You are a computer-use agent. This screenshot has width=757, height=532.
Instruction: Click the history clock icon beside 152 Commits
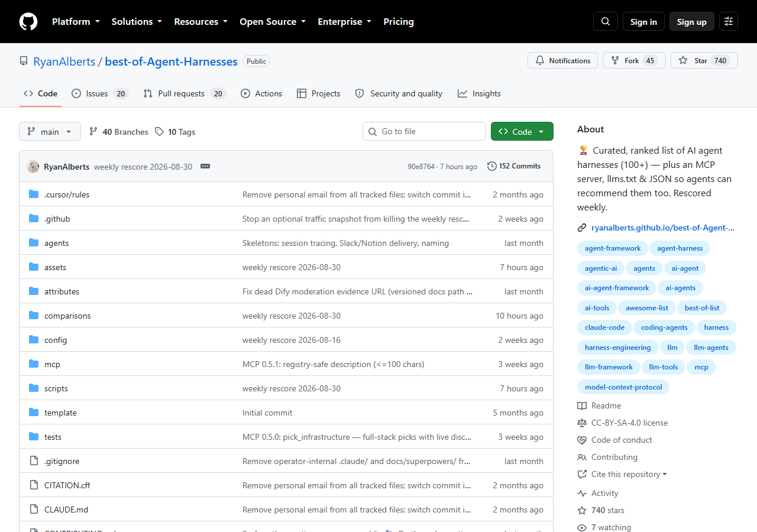pyautogui.click(x=492, y=166)
